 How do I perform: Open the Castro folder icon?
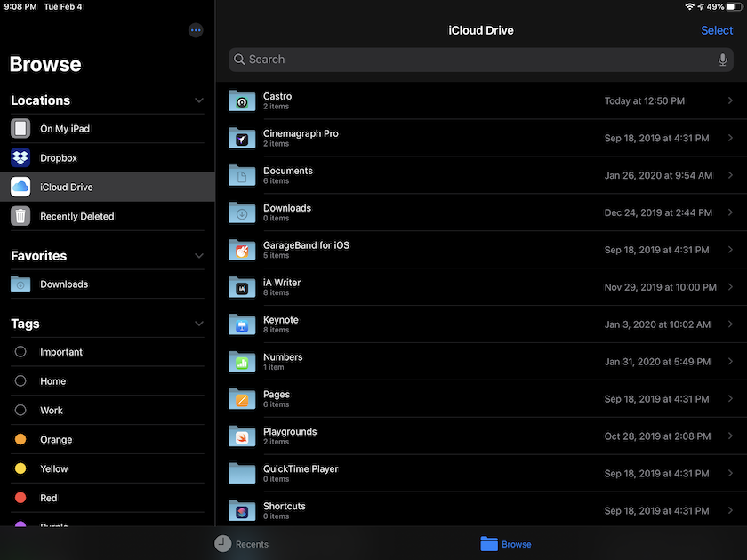(242, 101)
